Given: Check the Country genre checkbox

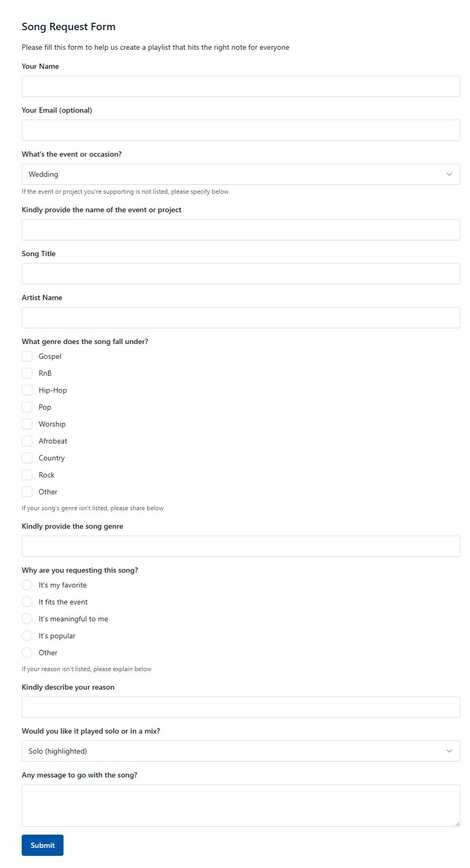Looking at the screenshot, I should coord(27,458).
